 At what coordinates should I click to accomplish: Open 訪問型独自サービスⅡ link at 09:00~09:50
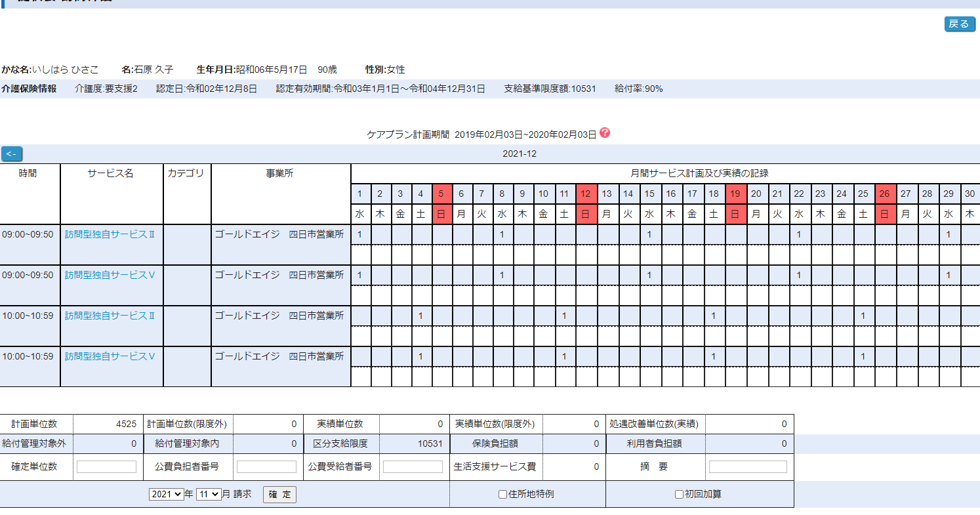pyautogui.click(x=110, y=235)
